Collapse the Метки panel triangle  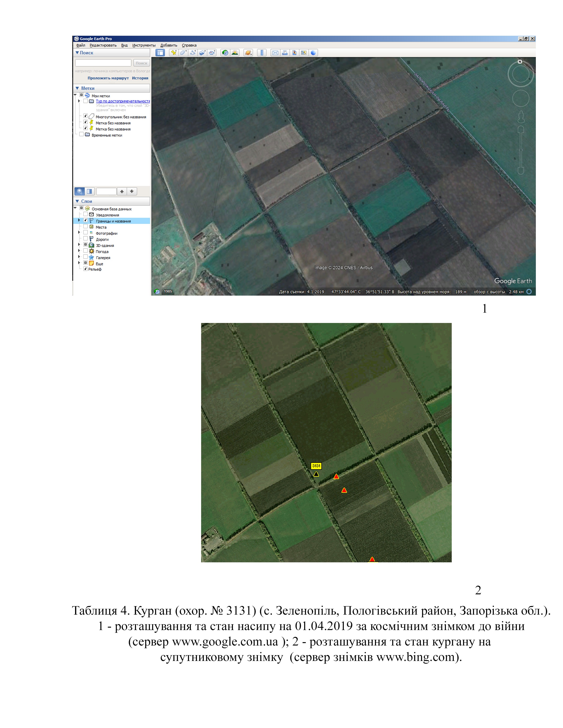pyautogui.click(x=77, y=88)
